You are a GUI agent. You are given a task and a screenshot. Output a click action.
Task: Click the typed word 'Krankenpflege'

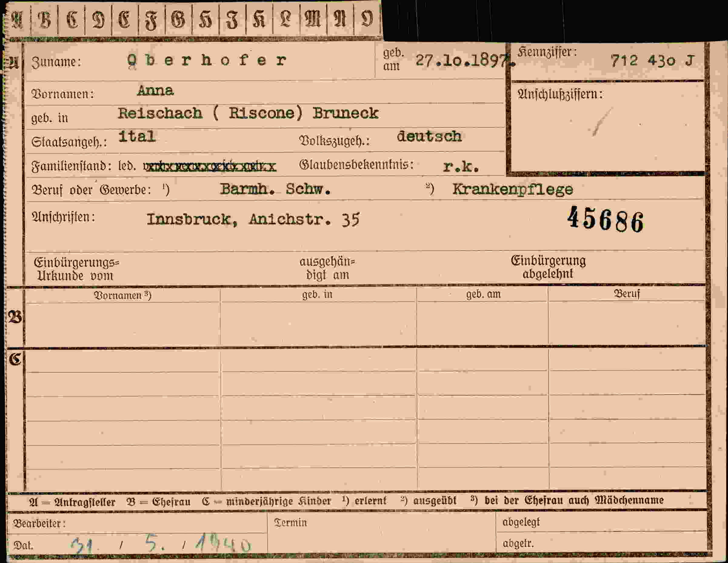click(x=513, y=190)
